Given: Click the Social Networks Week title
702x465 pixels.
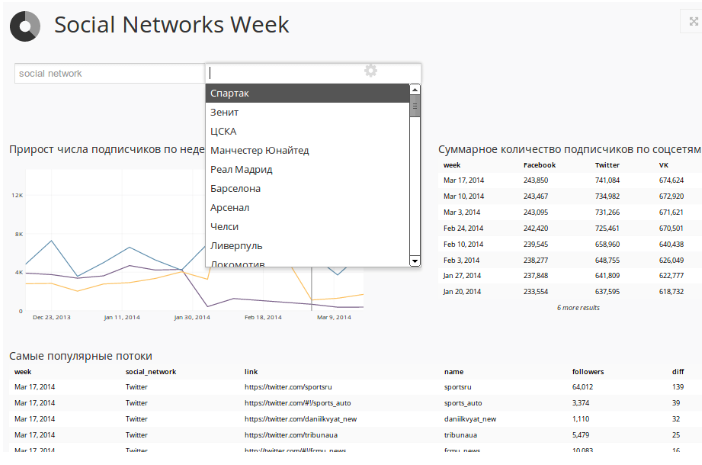Looking at the screenshot, I should click(x=171, y=25).
